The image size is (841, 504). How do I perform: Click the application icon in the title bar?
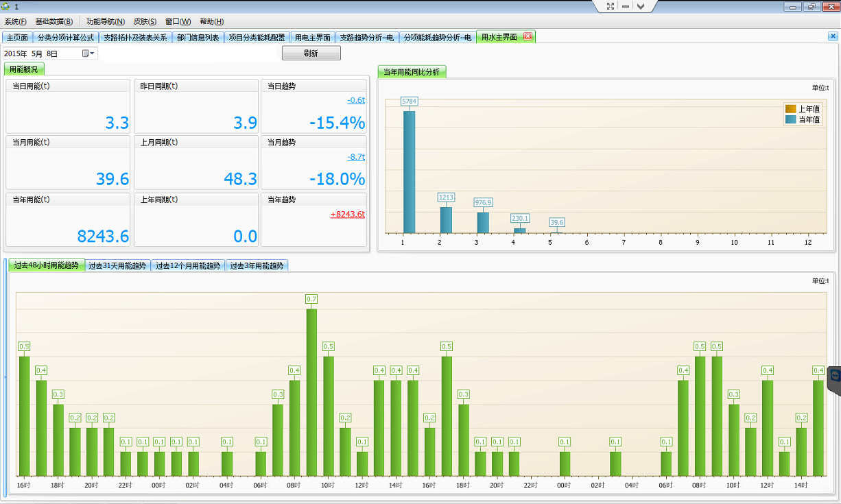point(6,6)
